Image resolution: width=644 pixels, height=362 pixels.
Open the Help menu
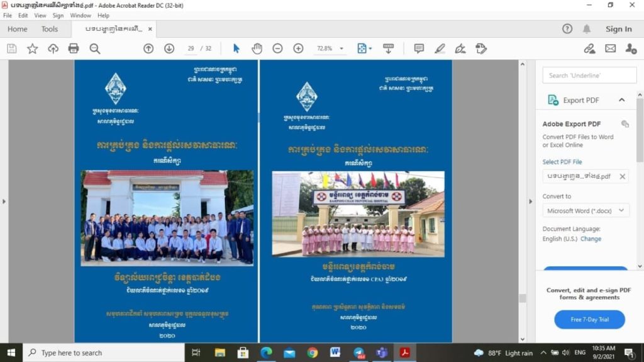[x=103, y=15]
